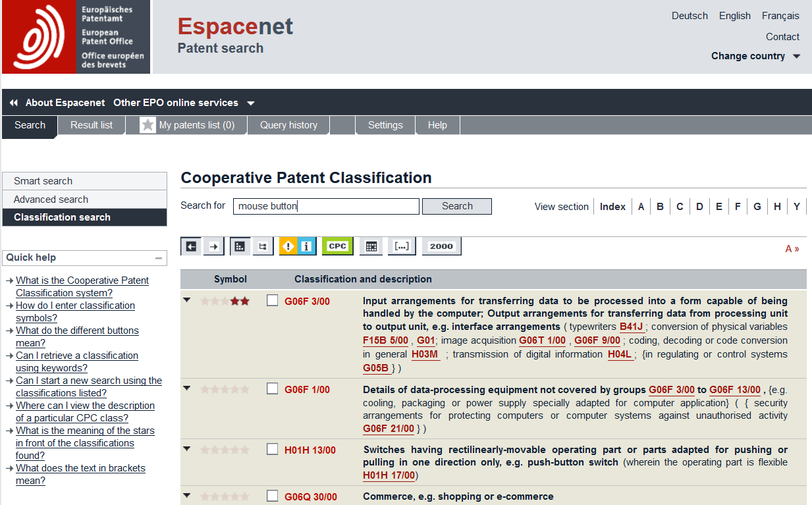Toggle the brackets [...] toolbar icon
Viewport: 812px width, 505px height.
point(402,246)
